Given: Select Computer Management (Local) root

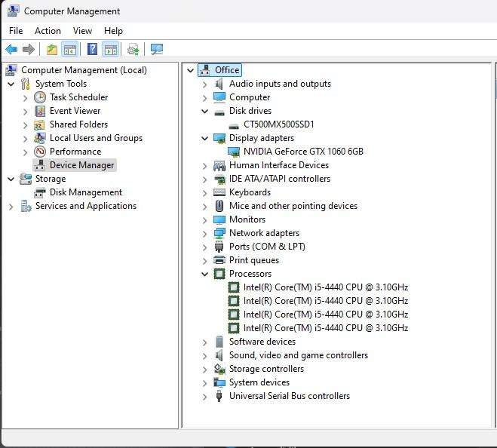Looking at the screenshot, I should click(84, 70).
